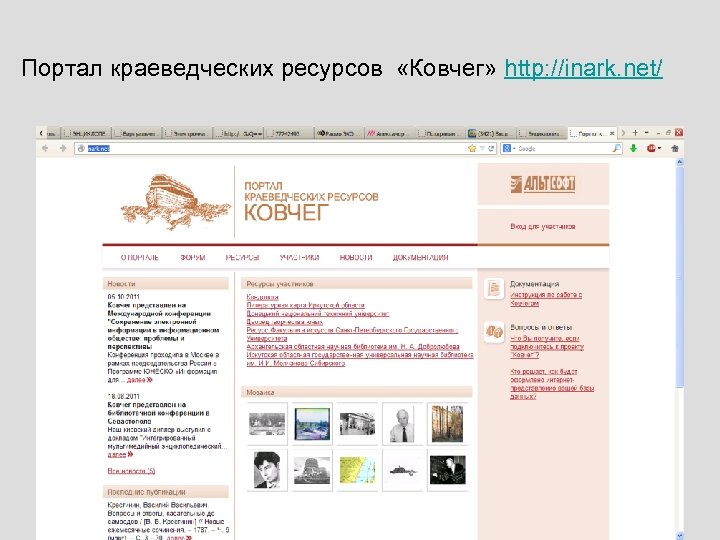Click the Новости section header
Image resolution: width=720 pixels, height=540 pixels.
click(x=165, y=284)
